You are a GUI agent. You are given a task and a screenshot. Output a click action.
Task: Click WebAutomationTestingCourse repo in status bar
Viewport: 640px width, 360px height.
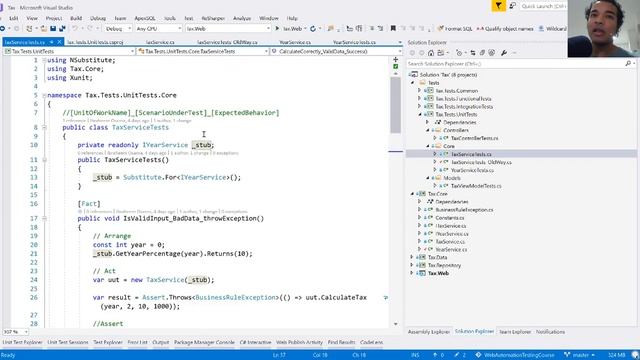point(515,355)
